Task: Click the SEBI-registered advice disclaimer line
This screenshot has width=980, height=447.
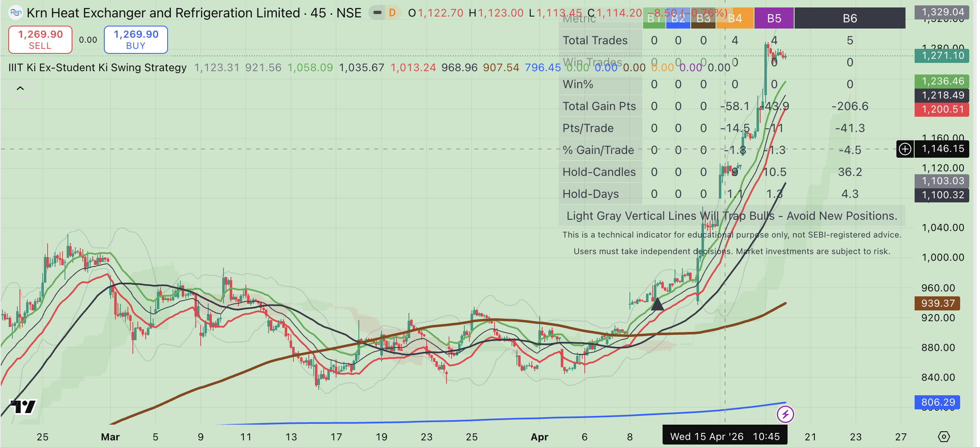Action: click(x=732, y=235)
